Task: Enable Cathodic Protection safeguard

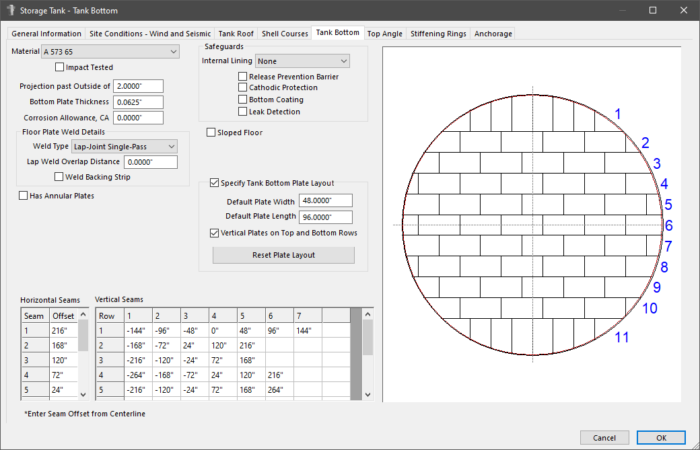Action: tap(242, 88)
